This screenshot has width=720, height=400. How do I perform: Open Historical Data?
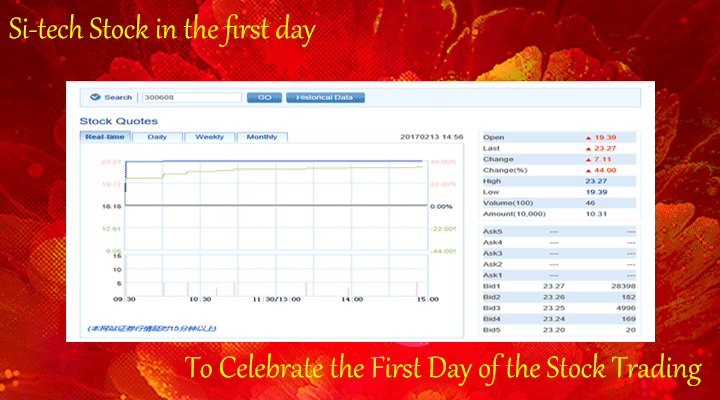(x=325, y=97)
